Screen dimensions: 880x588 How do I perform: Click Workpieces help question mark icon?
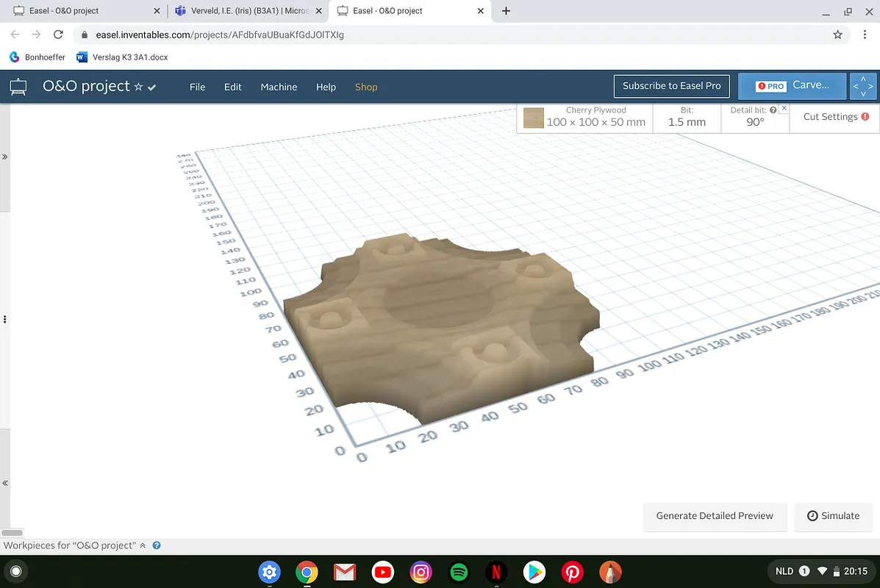[157, 545]
